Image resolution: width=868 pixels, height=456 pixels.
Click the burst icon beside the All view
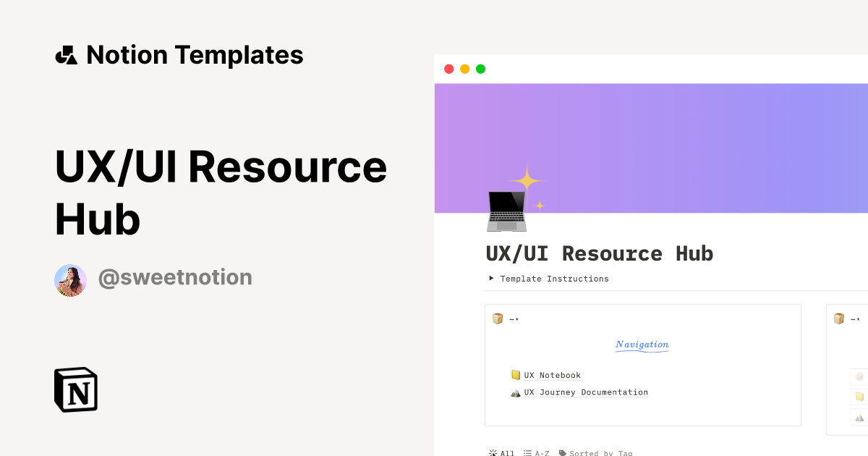[x=493, y=452]
